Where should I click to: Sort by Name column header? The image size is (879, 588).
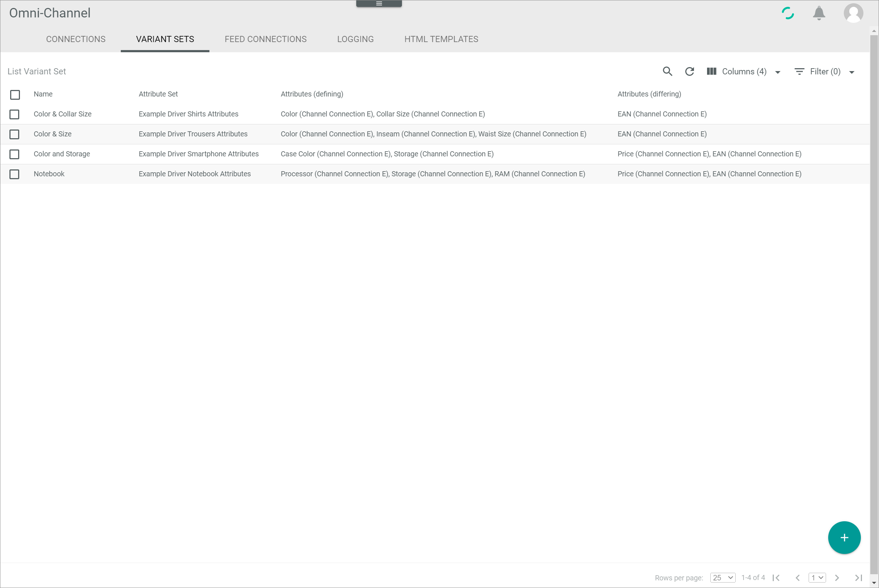click(x=43, y=94)
